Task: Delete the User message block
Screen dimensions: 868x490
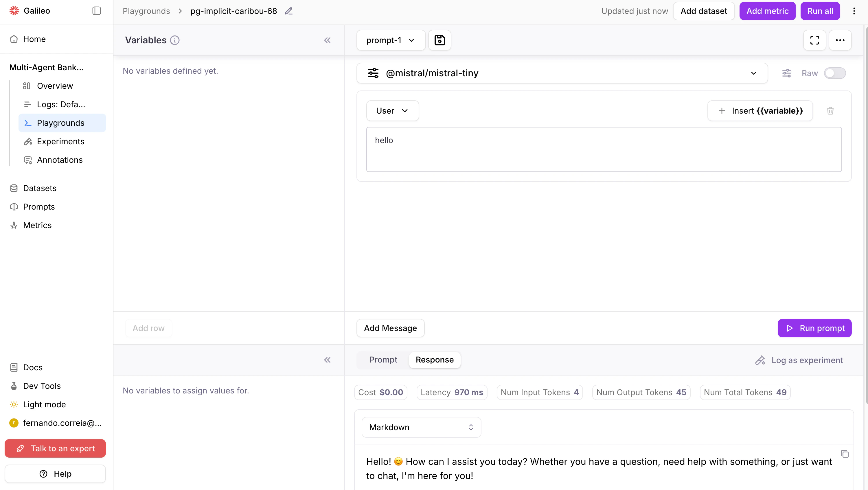Action: coord(830,110)
